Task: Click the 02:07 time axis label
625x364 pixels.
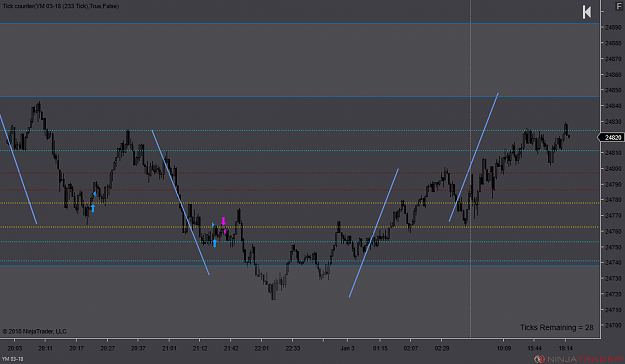Action: 411,348
